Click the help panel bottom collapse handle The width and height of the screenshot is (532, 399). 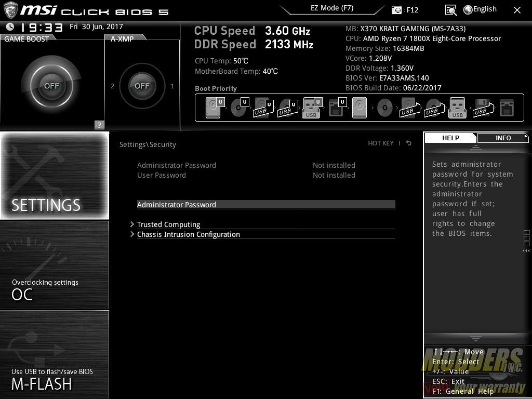coord(476,338)
